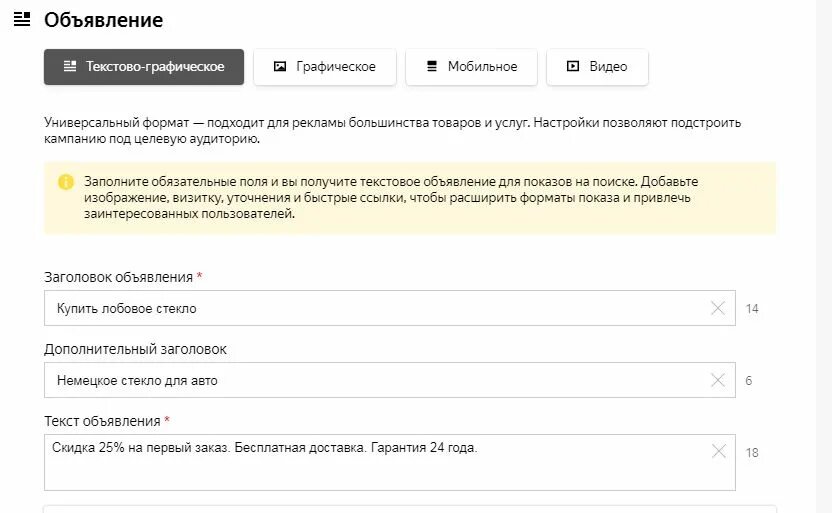Click inside the Текст объявления text area
Screen dimensions: 832x513
(389, 463)
